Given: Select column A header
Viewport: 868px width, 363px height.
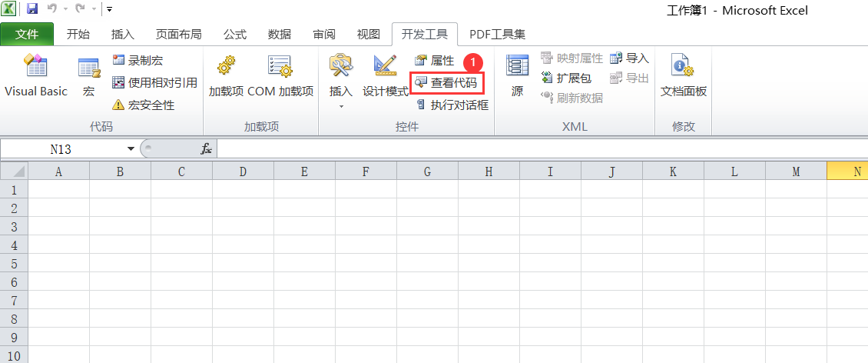Looking at the screenshot, I should 58,172.
